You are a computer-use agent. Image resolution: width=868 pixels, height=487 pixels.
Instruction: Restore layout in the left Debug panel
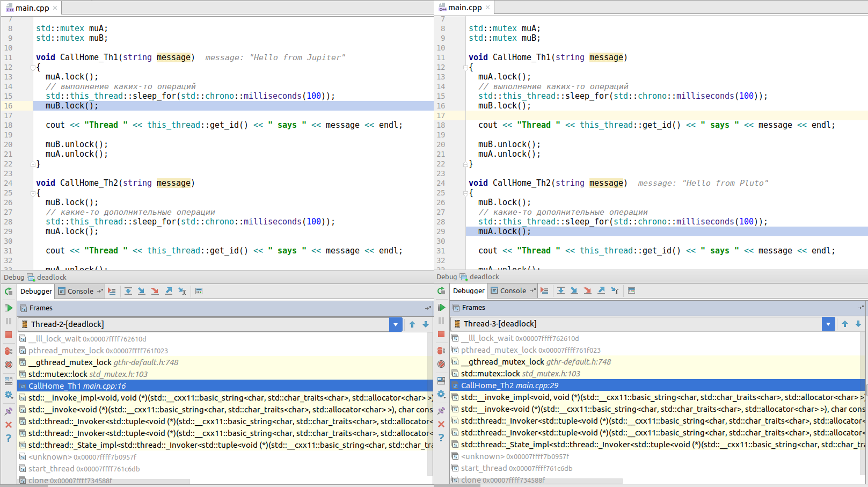click(x=9, y=381)
